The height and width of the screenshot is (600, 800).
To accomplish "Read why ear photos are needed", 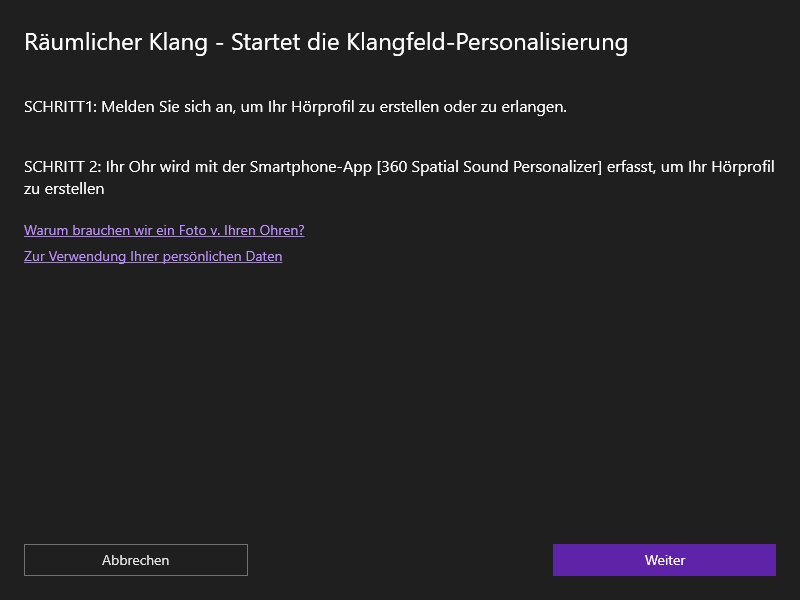I will (164, 230).
